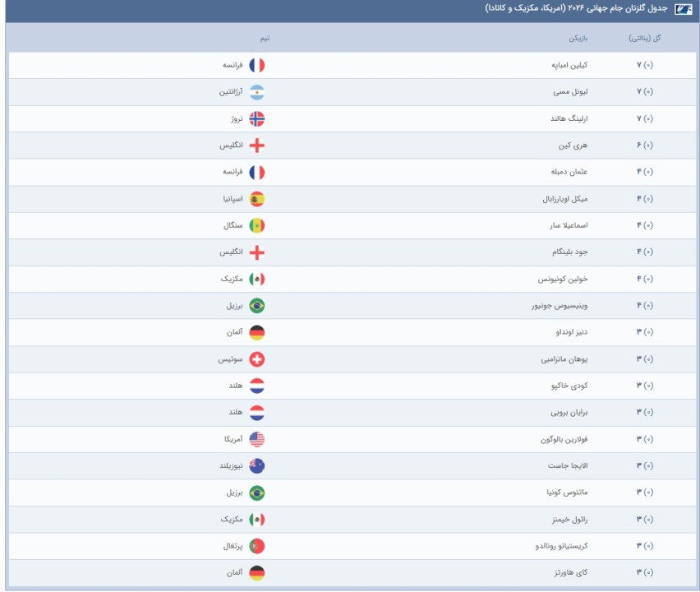Click the Senegal flag icon
Image resolution: width=700 pixels, height=592 pixels.
pyautogui.click(x=256, y=225)
